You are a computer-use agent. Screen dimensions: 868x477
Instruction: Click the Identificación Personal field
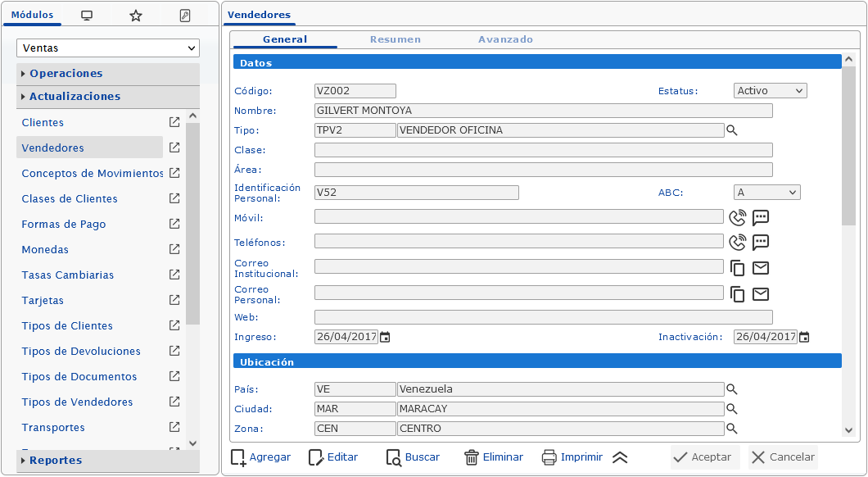[417, 193]
